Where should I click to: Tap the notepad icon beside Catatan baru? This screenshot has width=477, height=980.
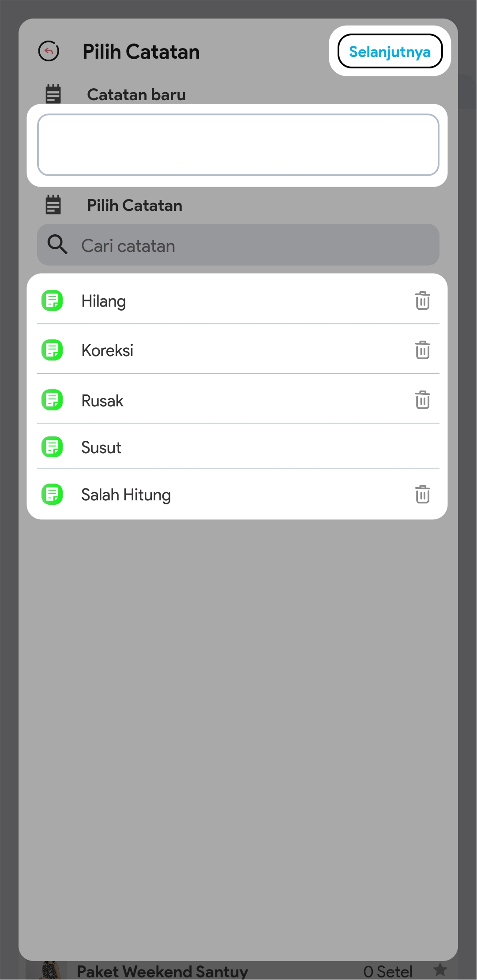click(53, 94)
